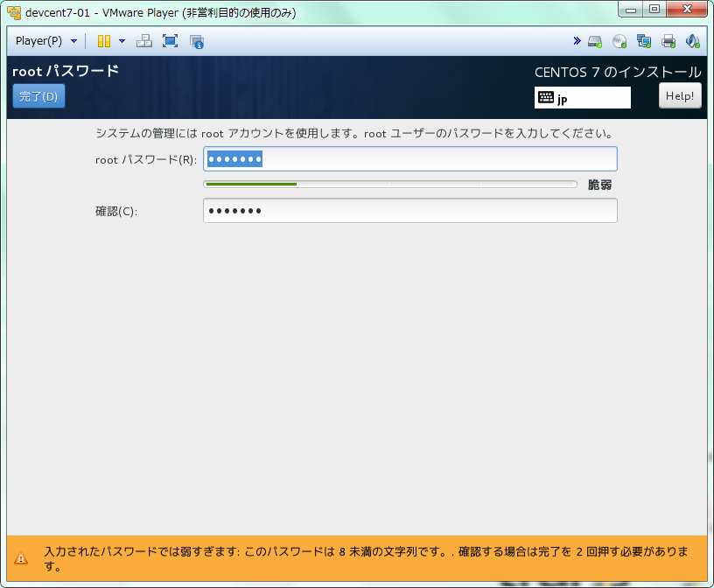Click the Unity mode toolbar icon
The width and height of the screenshot is (714, 588).
pyautogui.click(x=196, y=41)
